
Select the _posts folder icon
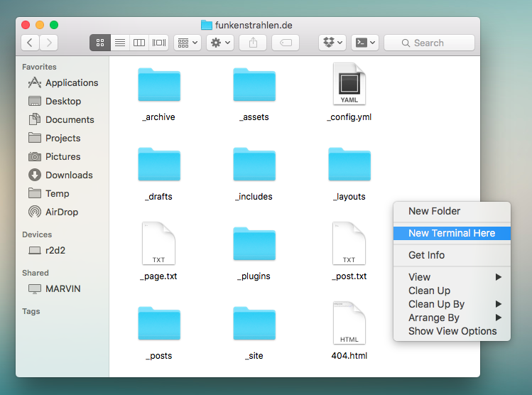[159, 323]
